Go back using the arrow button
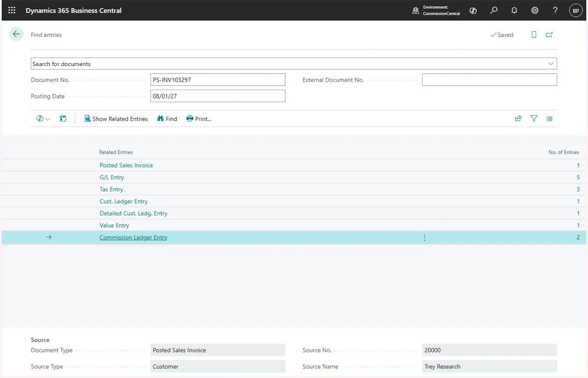 click(17, 34)
